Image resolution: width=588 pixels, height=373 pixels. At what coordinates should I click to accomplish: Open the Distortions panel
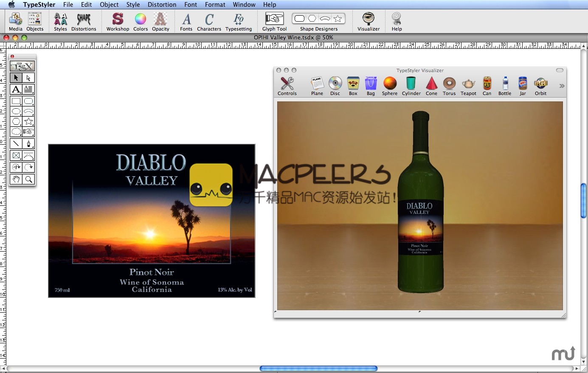click(84, 22)
